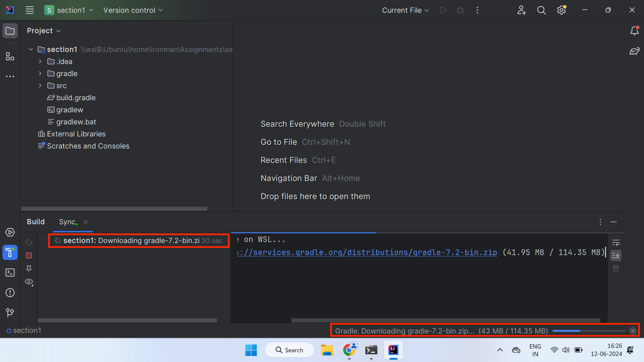Open the Services tool window
The width and height of the screenshot is (644, 362).
click(10, 232)
